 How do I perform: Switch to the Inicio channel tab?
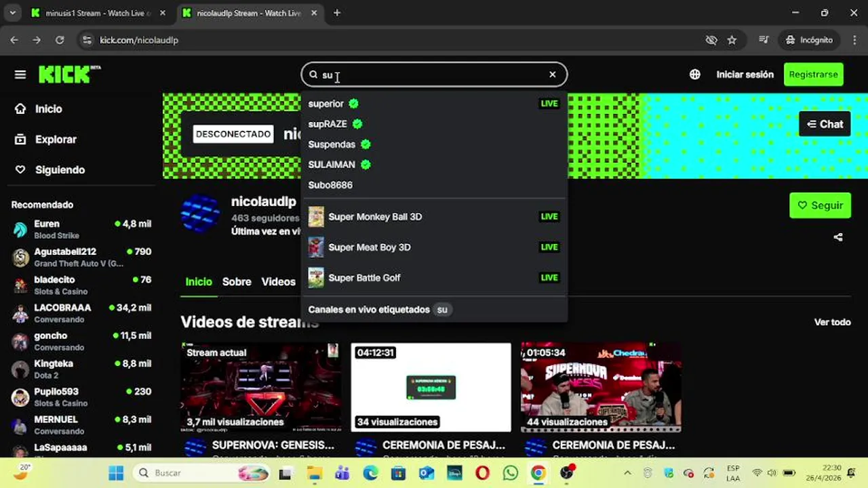[199, 281]
